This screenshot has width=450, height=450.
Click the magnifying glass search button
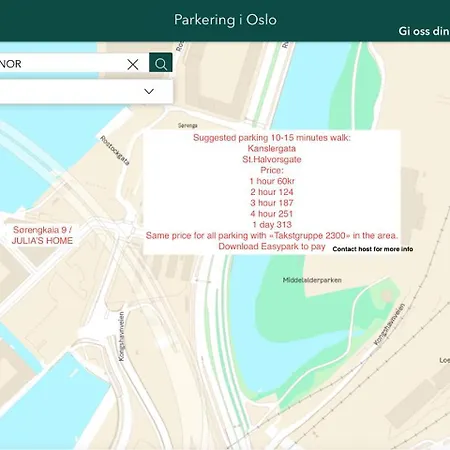(161, 63)
